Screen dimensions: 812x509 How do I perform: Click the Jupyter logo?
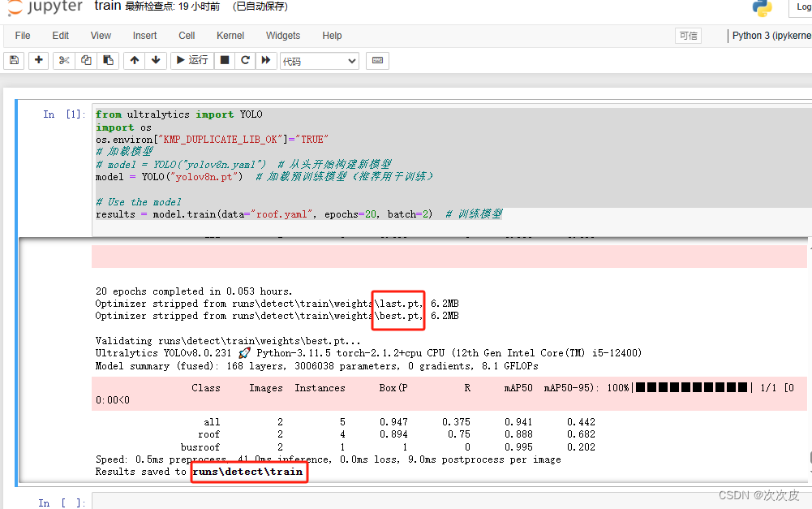pos(45,7)
